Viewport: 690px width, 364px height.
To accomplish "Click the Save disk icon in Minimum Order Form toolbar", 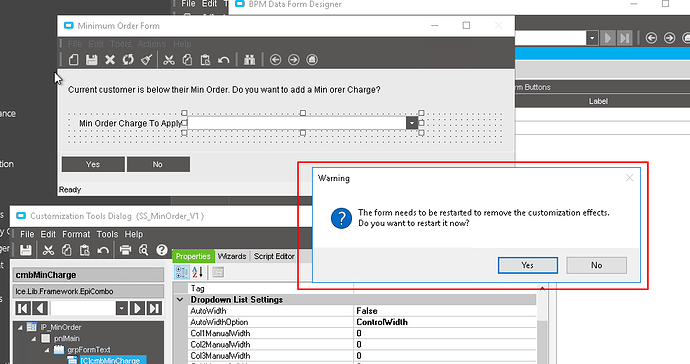I will coord(92,59).
